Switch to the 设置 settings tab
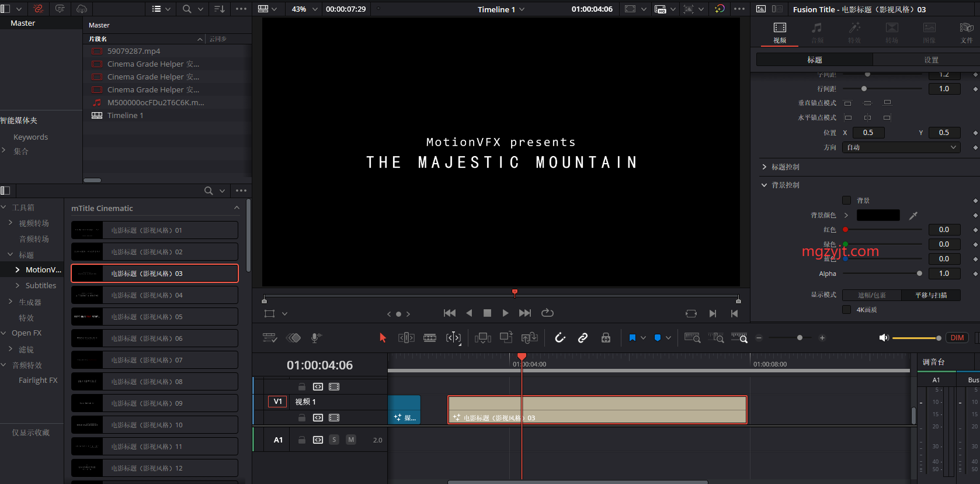 tap(931, 60)
